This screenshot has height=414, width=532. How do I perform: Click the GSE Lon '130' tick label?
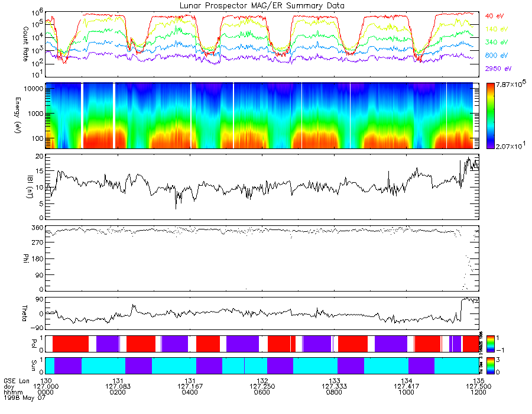pos(46,381)
